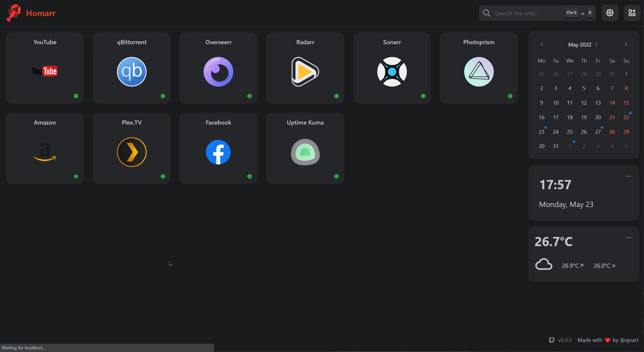Toggle the calendar year dropdown

coord(595,45)
